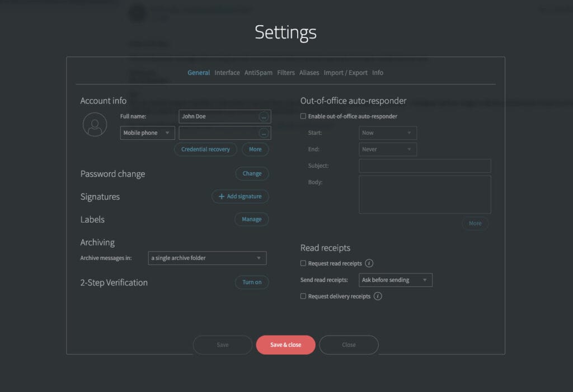
Task: Open the Send read receipts dropdown
Action: point(395,280)
